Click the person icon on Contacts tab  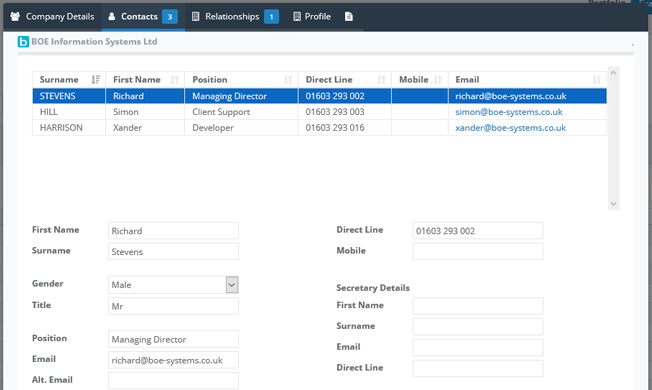pyautogui.click(x=111, y=17)
